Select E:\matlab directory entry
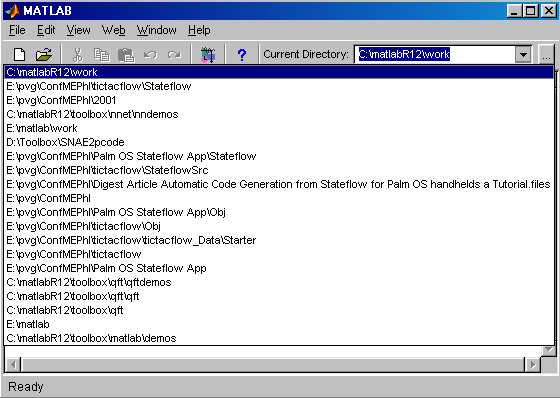 point(279,324)
